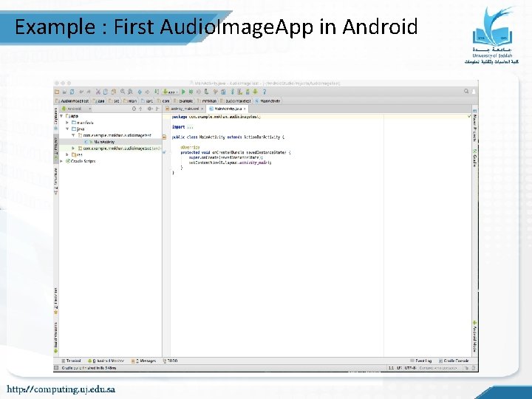The width and height of the screenshot is (532, 399).
Task: Click the Redo arrow icon
Action: pos(89,92)
